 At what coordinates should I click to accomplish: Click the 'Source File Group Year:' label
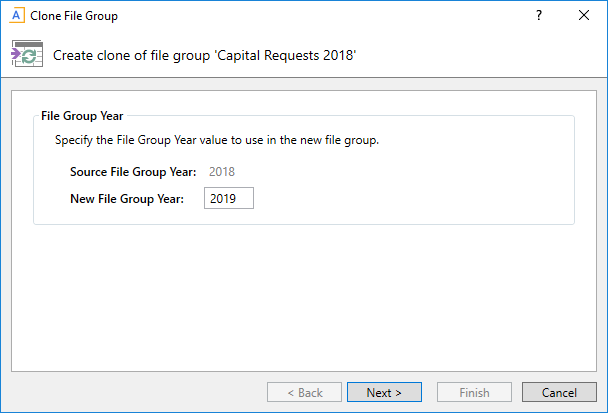pos(133,172)
